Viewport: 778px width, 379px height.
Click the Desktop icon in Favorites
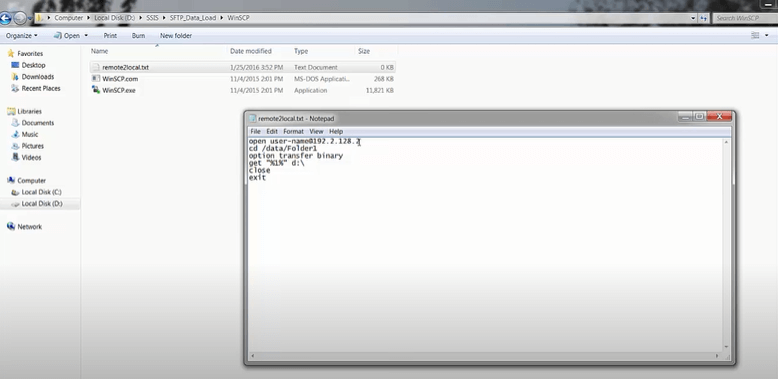[x=15, y=65]
